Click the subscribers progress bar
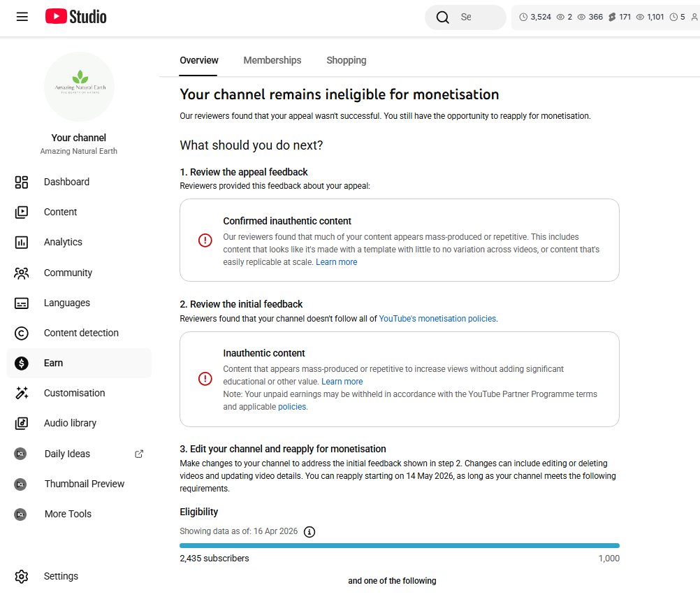 coord(399,545)
